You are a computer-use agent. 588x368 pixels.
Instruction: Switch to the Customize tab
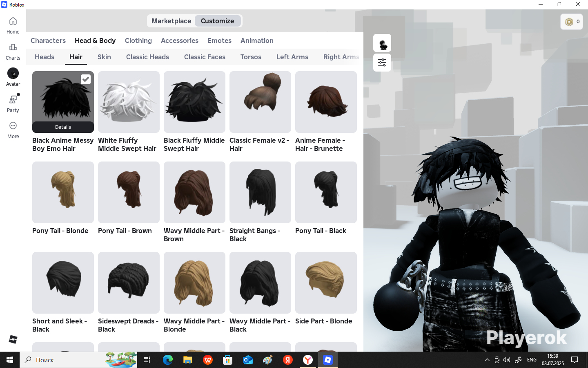pyautogui.click(x=217, y=21)
